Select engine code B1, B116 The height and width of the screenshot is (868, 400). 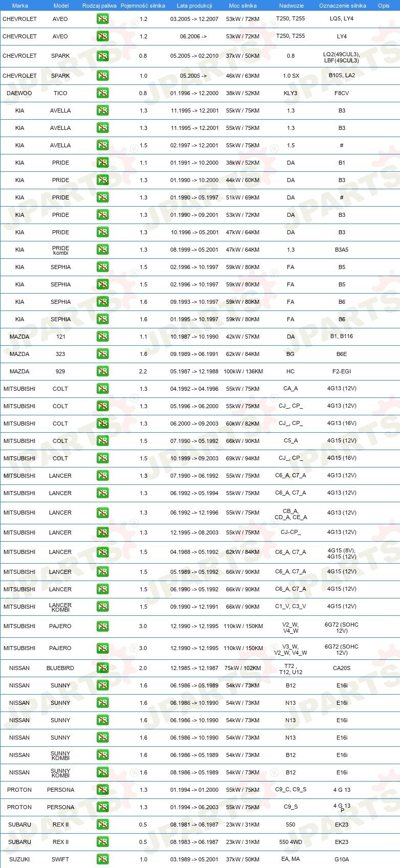coord(342,336)
